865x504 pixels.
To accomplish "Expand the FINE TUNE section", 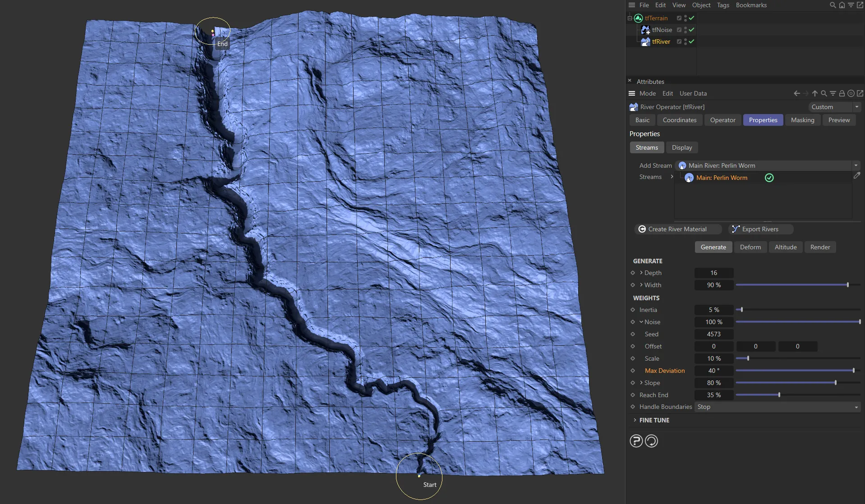I will click(x=653, y=420).
